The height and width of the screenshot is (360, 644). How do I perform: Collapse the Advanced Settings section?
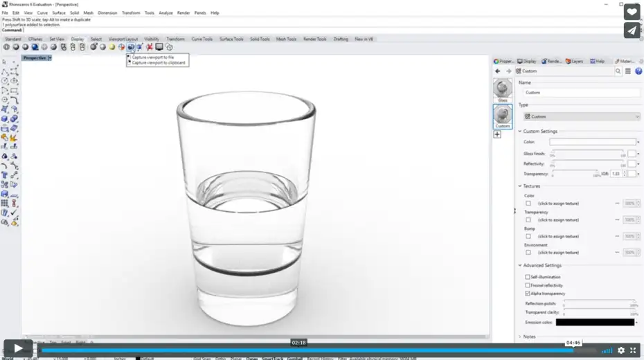520,266
